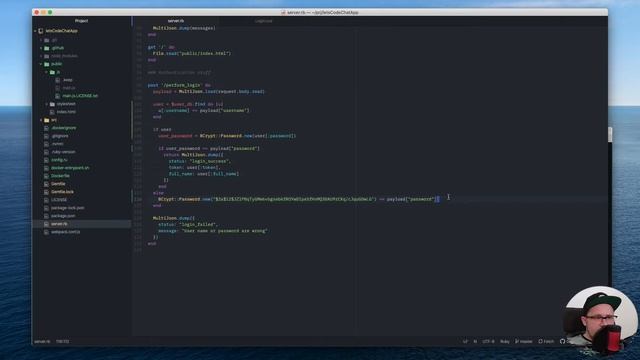Open Gemfile.lock in the tree

[62, 192]
